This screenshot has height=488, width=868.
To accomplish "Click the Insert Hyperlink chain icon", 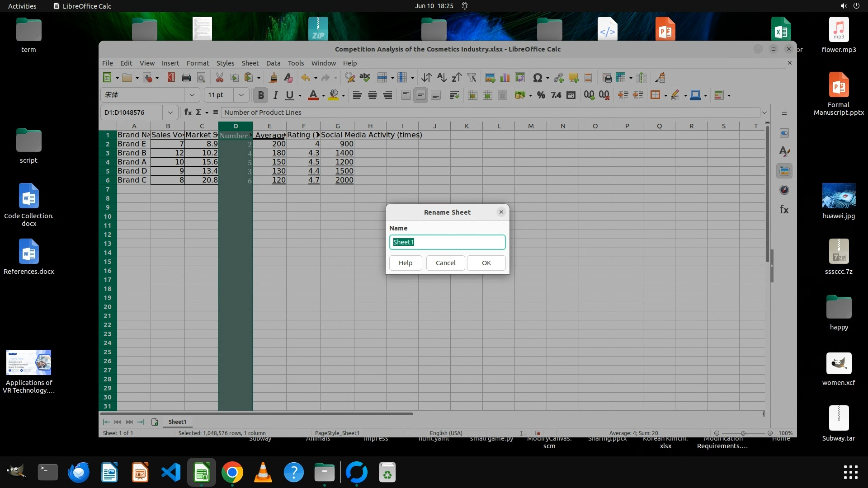I will [x=558, y=78].
